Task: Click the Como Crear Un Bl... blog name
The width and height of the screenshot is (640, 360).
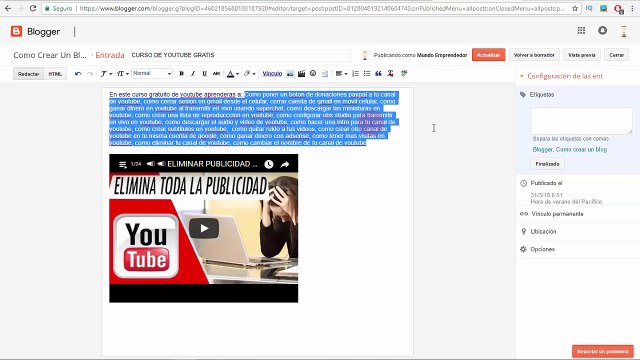Action: [50, 55]
